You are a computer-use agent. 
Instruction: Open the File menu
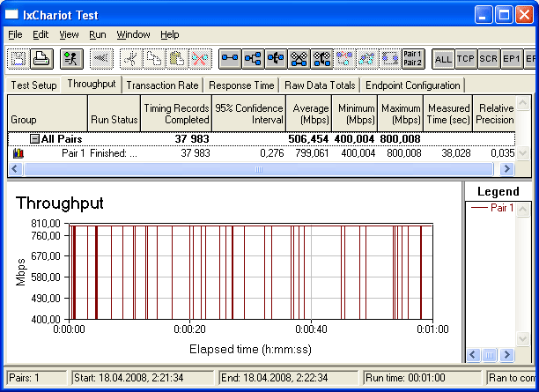[x=15, y=34]
